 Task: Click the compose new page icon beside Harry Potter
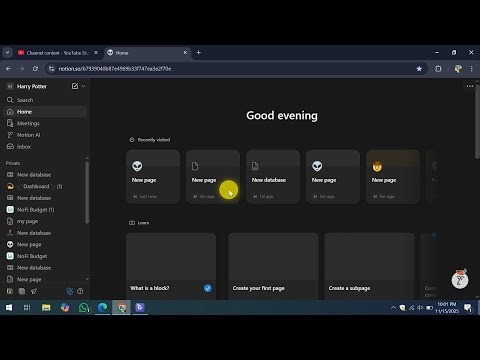click(75, 86)
